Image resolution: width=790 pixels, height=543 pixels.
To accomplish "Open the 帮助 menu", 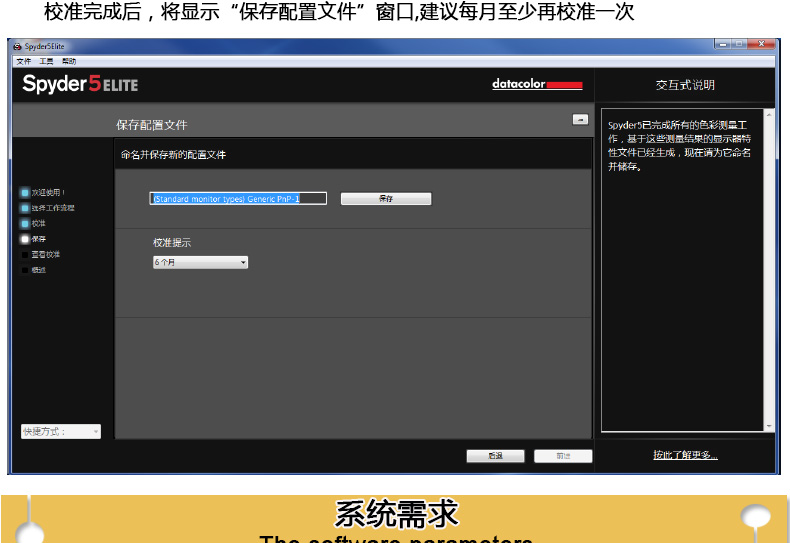I will pos(69,61).
